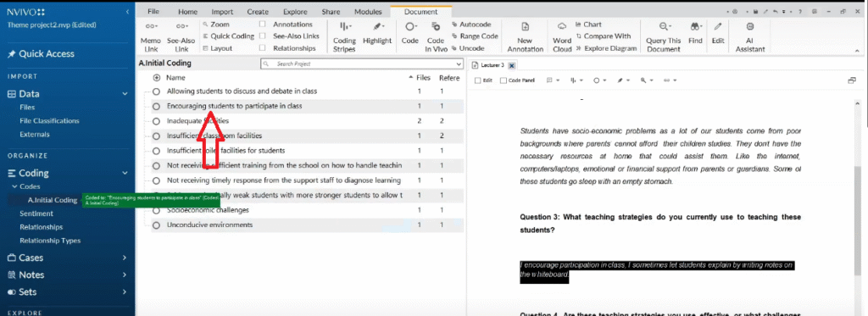
Task: Open Relationship Types
Action: pyautogui.click(x=50, y=241)
